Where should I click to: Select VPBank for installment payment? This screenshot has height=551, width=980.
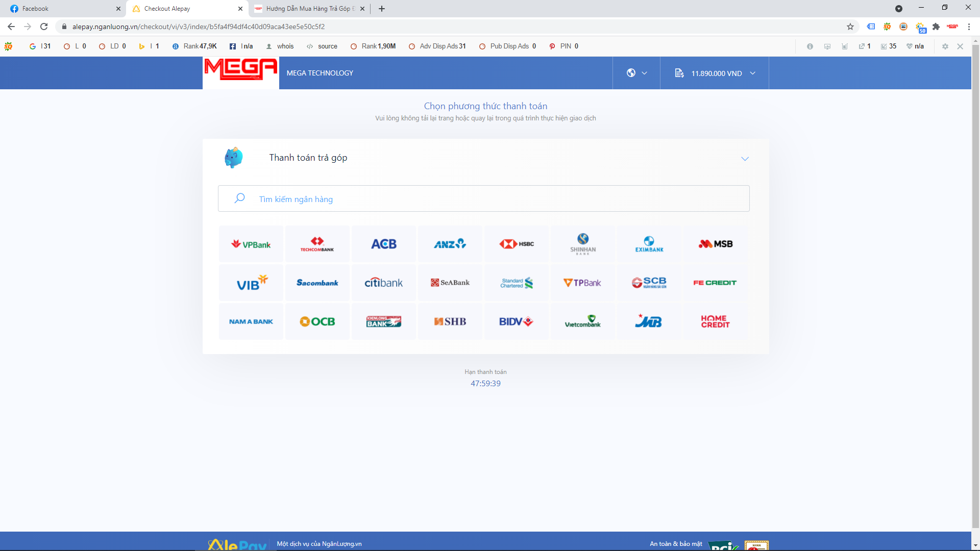251,244
